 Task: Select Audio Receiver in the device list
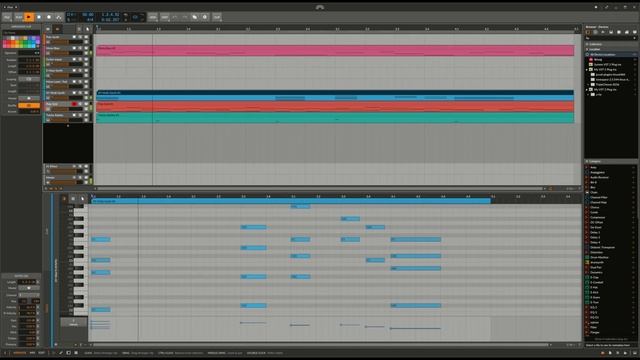tap(611, 177)
